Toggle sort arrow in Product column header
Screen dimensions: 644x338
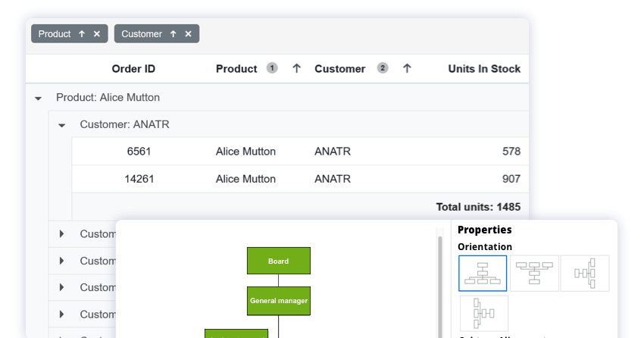coord(297,68)
